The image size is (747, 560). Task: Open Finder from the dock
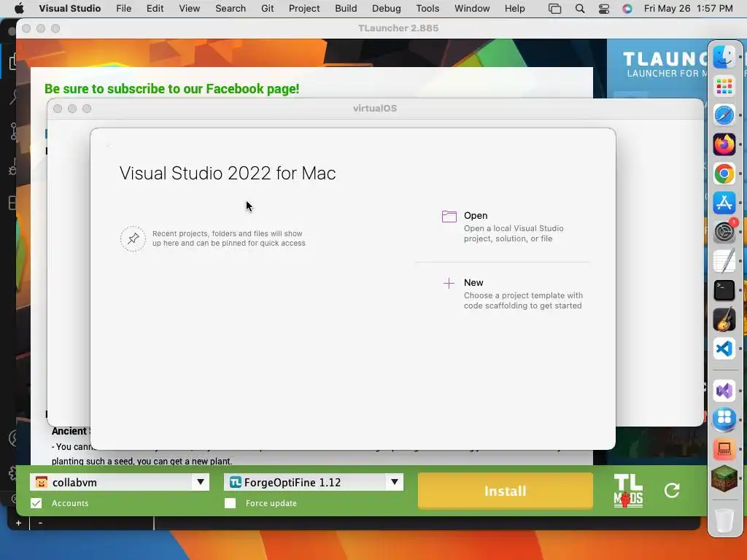click(724, 58)
